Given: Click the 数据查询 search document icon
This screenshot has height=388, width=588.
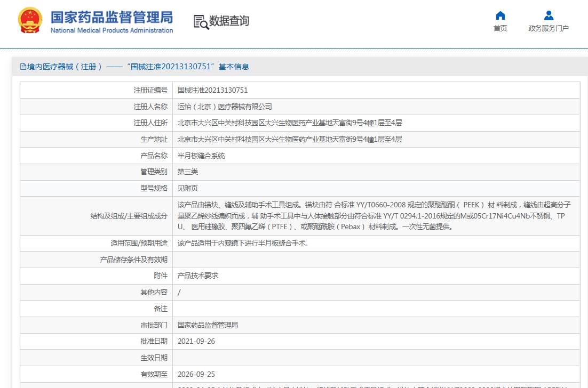Looking at the screenshot, I should 201,22.
